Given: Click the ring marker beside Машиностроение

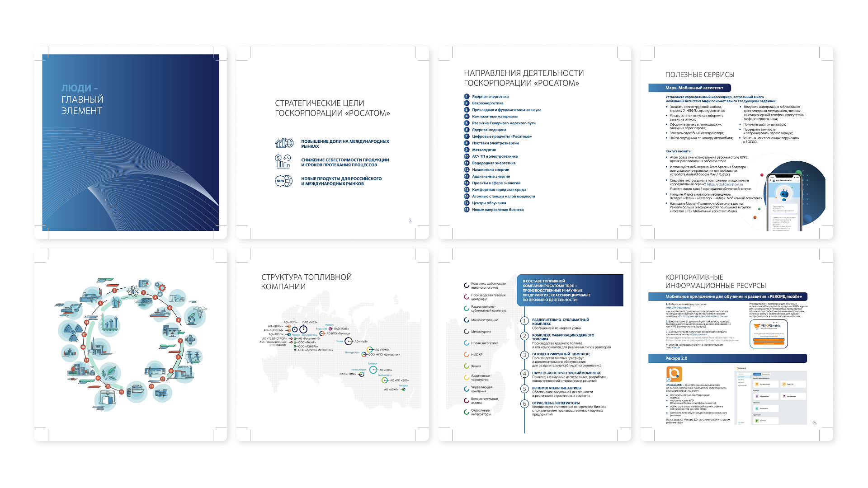Looking at the screenshot, I should click(x=466, y=320).
